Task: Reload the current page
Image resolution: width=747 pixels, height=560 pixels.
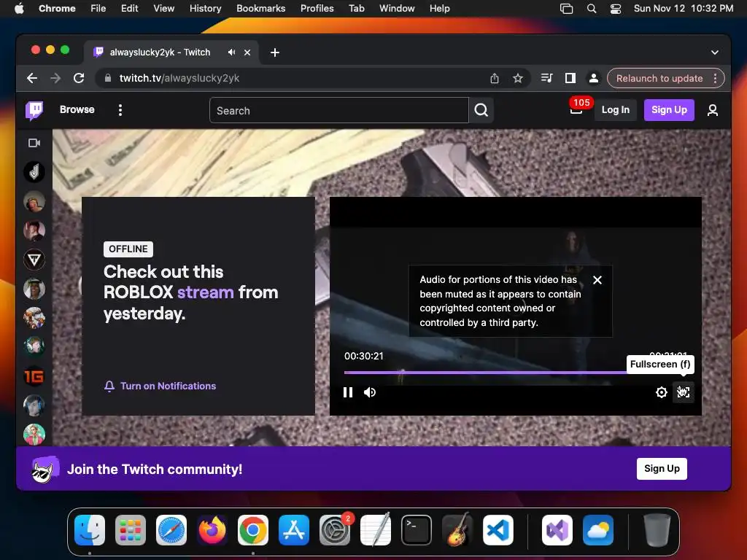Action: pyautogui.click(x=79, y=78)
